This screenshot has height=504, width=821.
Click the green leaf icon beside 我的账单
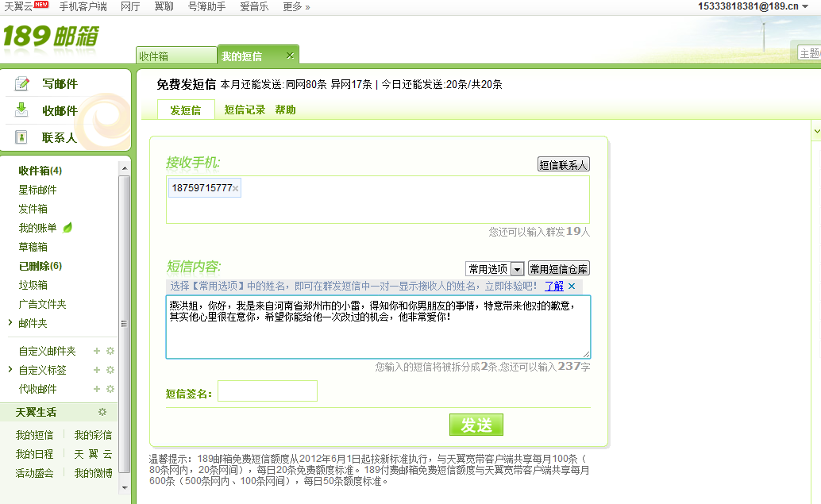67,228
